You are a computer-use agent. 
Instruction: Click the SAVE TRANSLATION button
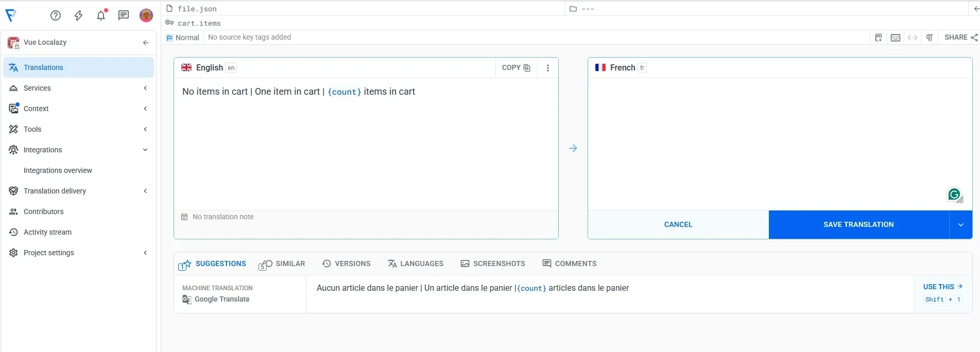[x=858, y=224]
